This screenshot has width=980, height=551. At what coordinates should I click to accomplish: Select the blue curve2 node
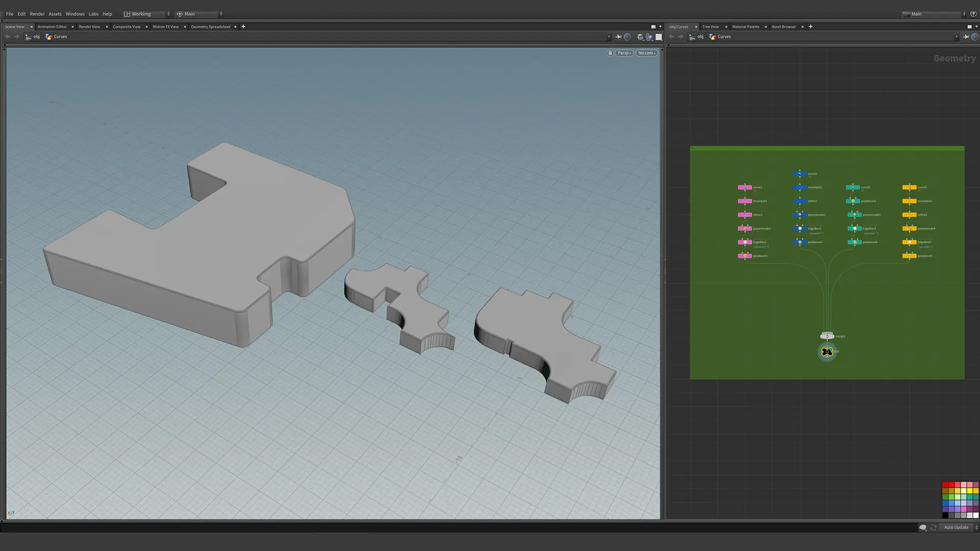(x=800, y=173)
